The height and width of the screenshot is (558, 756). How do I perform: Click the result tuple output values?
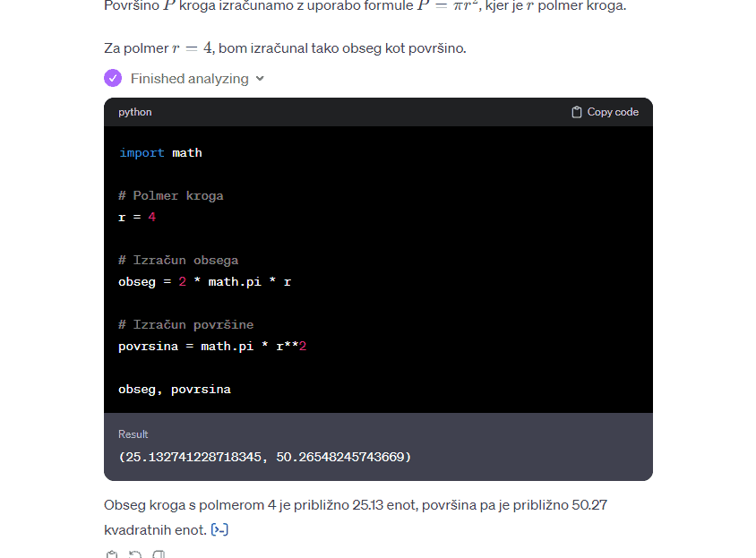point(264,457)
